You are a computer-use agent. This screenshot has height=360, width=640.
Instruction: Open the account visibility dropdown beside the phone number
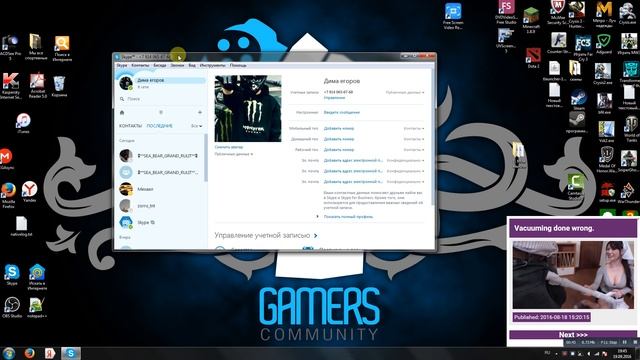(x=404, y=93)
